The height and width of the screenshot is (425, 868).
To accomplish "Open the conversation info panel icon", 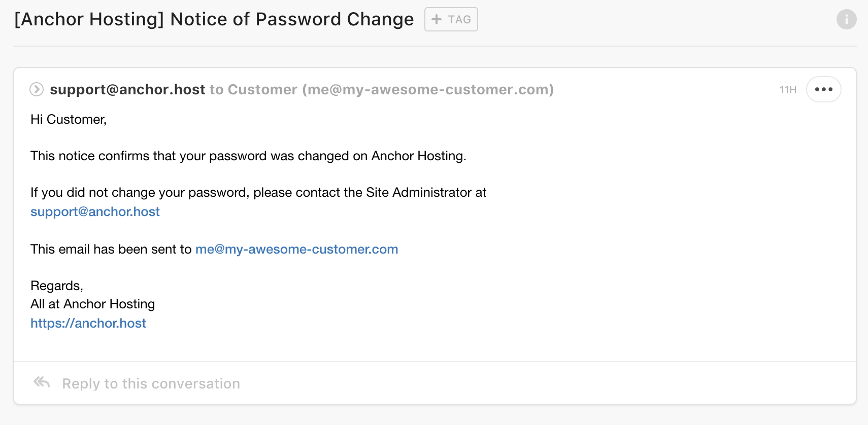I will (x=846, y=19).
